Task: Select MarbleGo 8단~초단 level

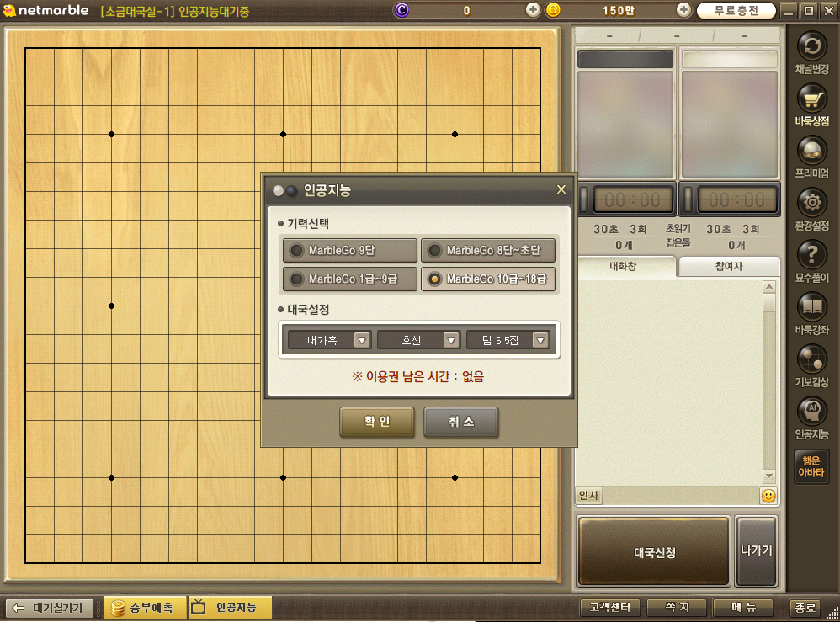Action: pyautogui.click(x=488, y=250)
